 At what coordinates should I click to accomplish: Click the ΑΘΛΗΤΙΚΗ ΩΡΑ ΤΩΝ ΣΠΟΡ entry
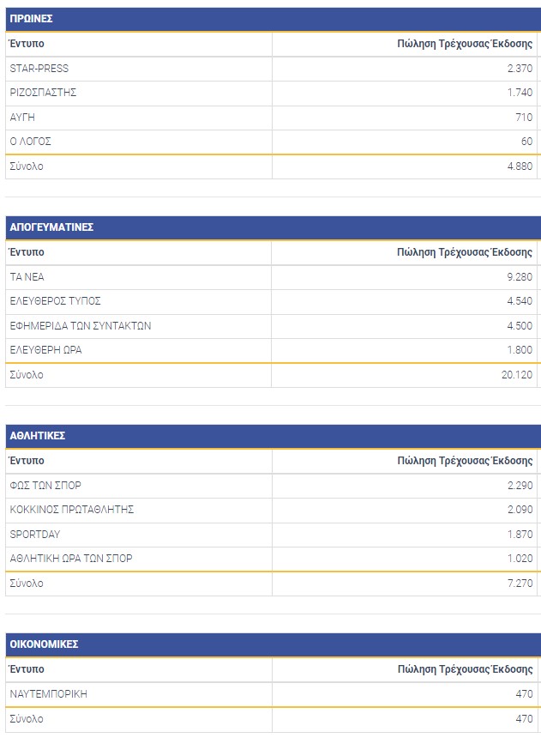pyautogui.click(x=71, y=559)
